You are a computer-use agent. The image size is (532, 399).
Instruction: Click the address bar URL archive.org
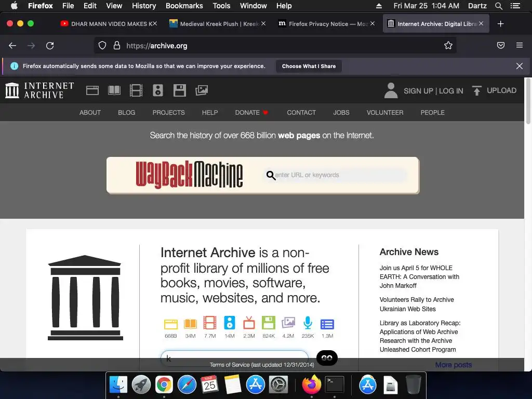(157, 46)
